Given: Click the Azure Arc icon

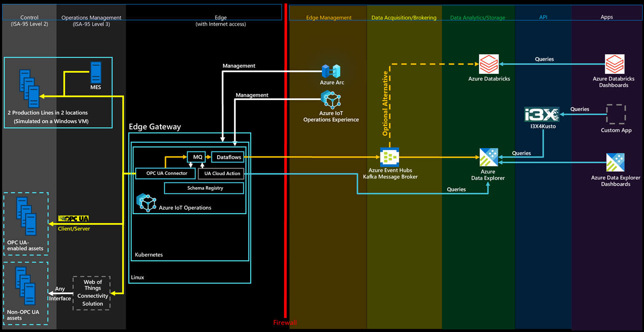Looking at the screenshot, I should (x=331, y=71).
